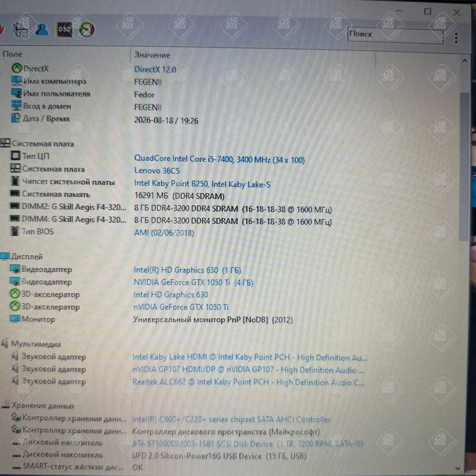The width and height of the screenshot is (476, 476).
Task: Open the NVIDIA GeForce GTX 1050 Ti (4 ГБ) link
Action: [x=193, y=283]
